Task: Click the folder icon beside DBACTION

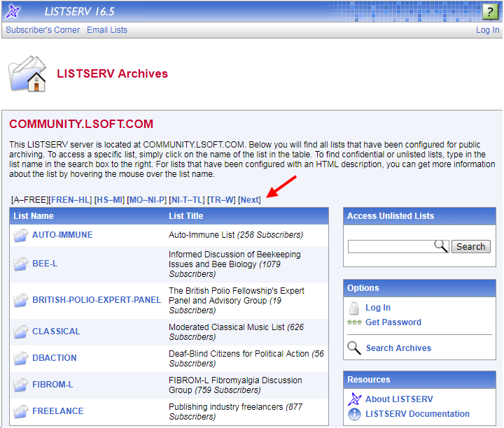Action: 21,358
